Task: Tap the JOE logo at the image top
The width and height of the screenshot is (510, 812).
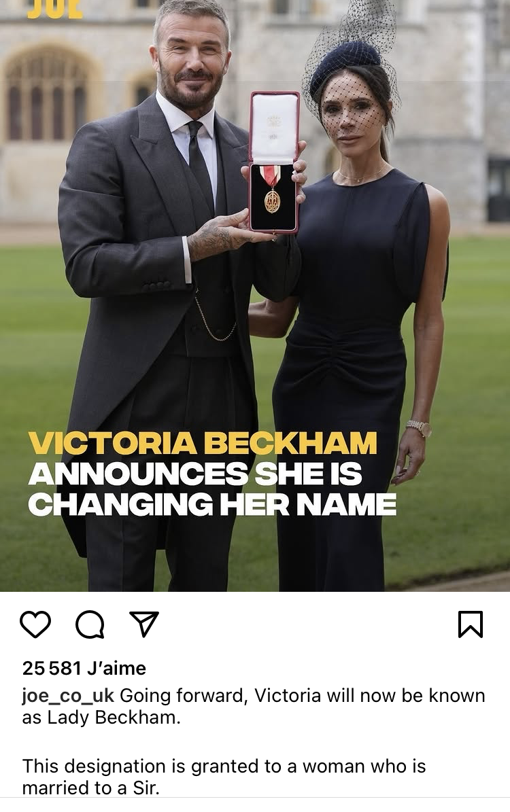Action: (x=54, y=9)
